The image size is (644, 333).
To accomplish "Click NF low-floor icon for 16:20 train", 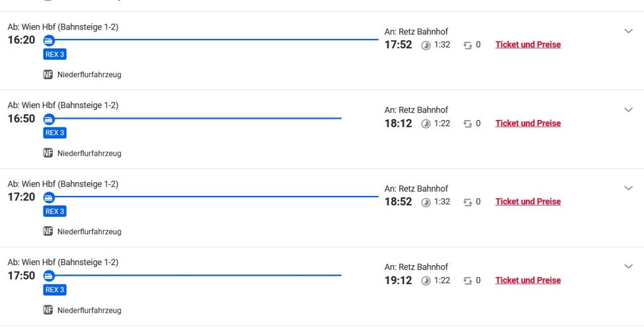I will [x=48, y=75].
